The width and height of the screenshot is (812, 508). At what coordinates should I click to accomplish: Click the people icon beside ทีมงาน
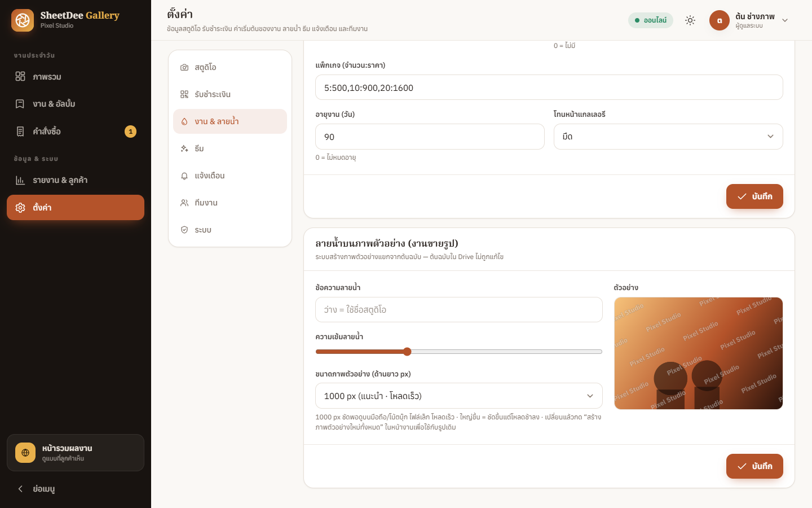(184, 203)
